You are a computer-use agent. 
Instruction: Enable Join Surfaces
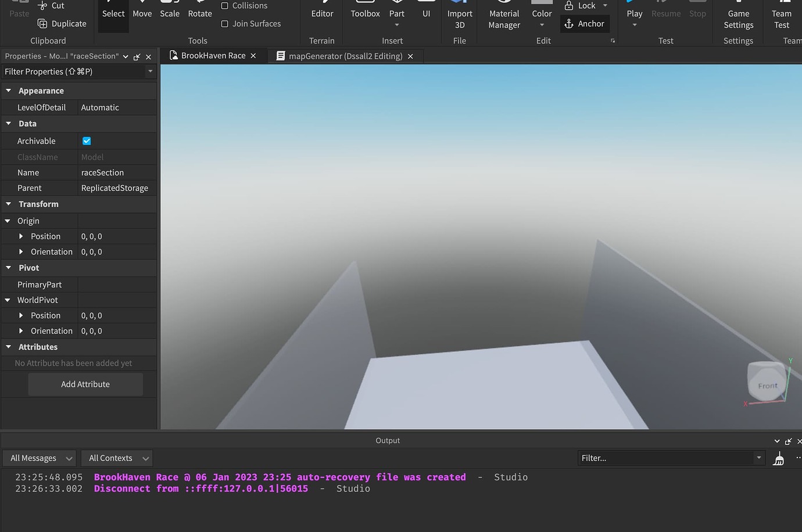pyautogui.click(x=225, y=23)
